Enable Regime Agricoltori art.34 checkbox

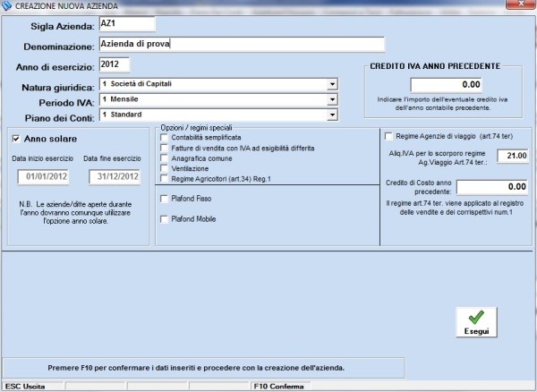pos(163,178)
